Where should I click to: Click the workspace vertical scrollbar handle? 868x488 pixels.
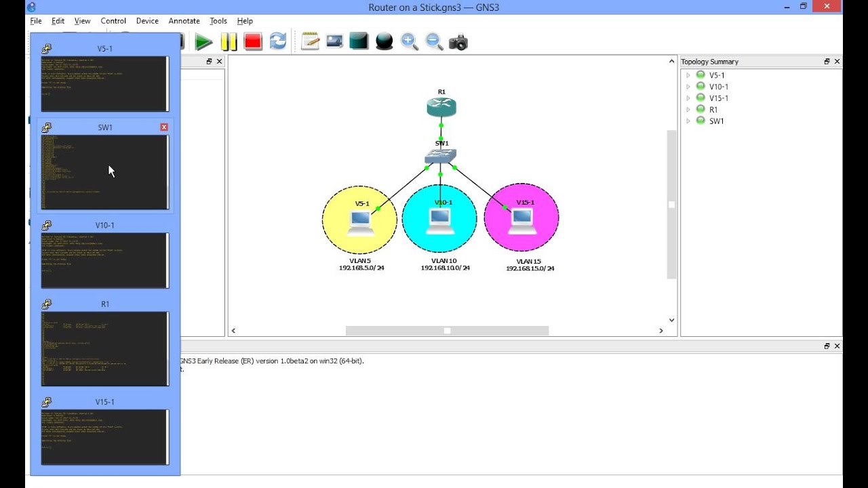(x=672, y=205)
